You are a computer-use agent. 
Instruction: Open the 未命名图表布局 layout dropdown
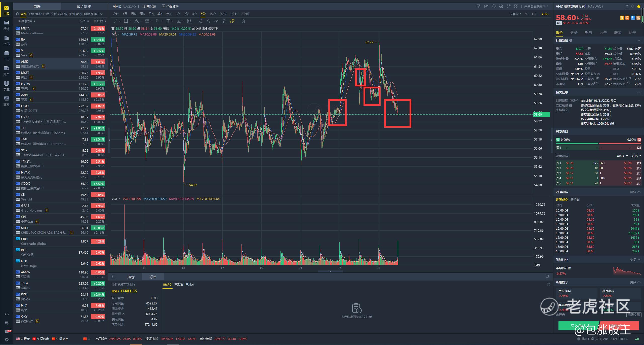click(536, 6)
